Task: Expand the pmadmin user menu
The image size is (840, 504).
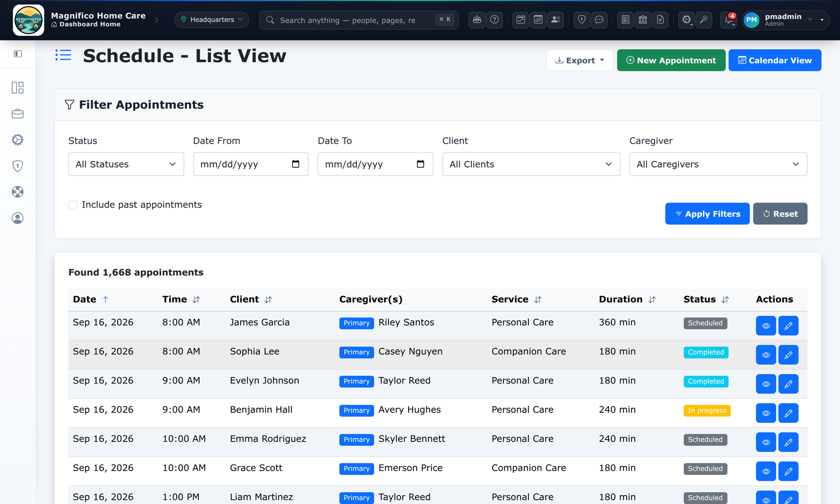Action: 785,20
